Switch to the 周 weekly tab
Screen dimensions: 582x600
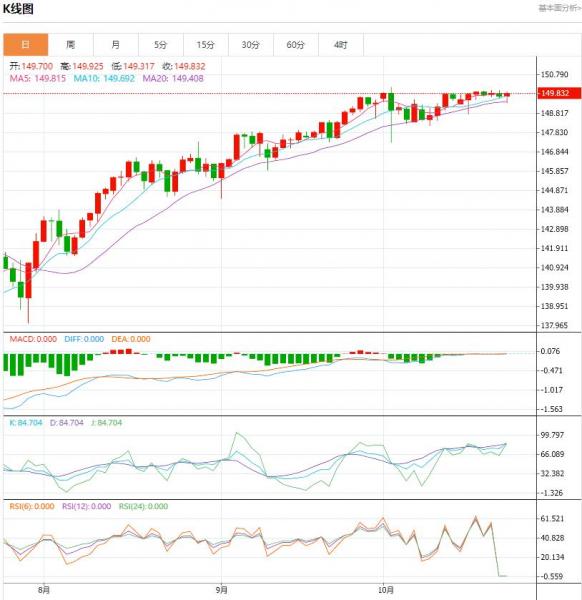pyautogui.click(x=71, y=45)
